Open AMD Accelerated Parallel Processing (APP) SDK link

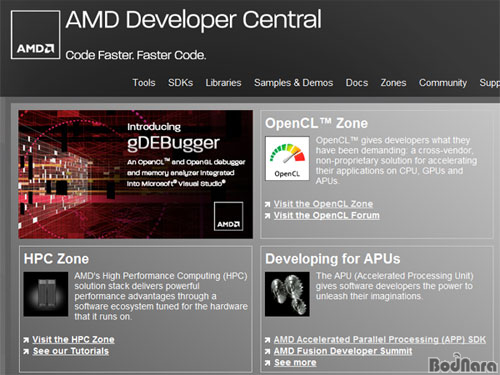380,340
